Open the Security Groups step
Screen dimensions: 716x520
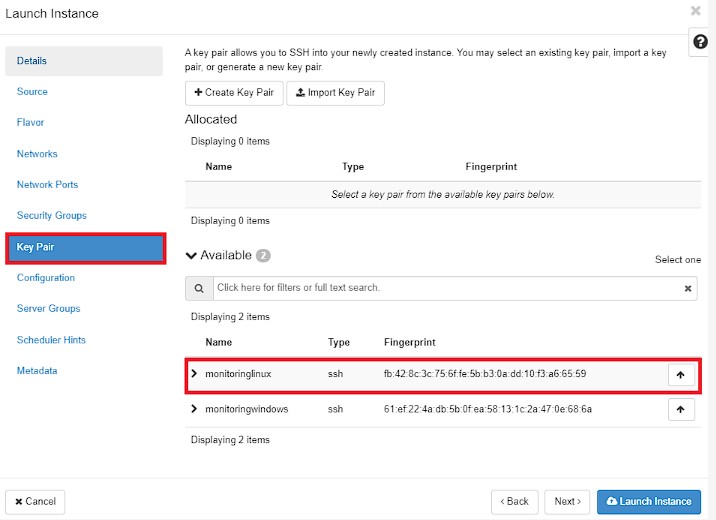(52, 215)
